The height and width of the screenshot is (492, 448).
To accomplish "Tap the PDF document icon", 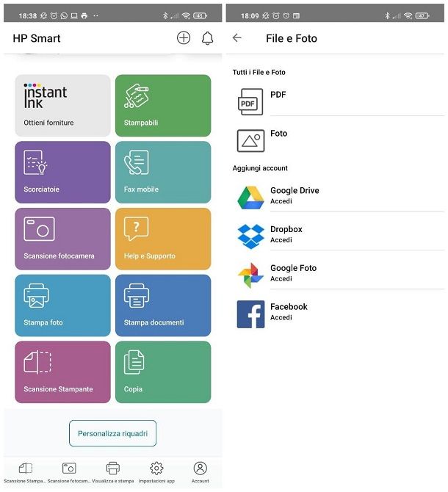I will 250,101.
